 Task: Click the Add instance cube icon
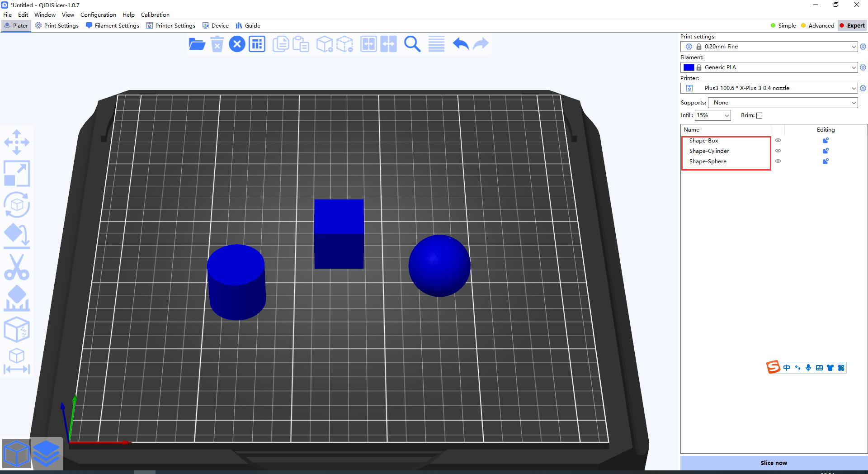(324, 44)
